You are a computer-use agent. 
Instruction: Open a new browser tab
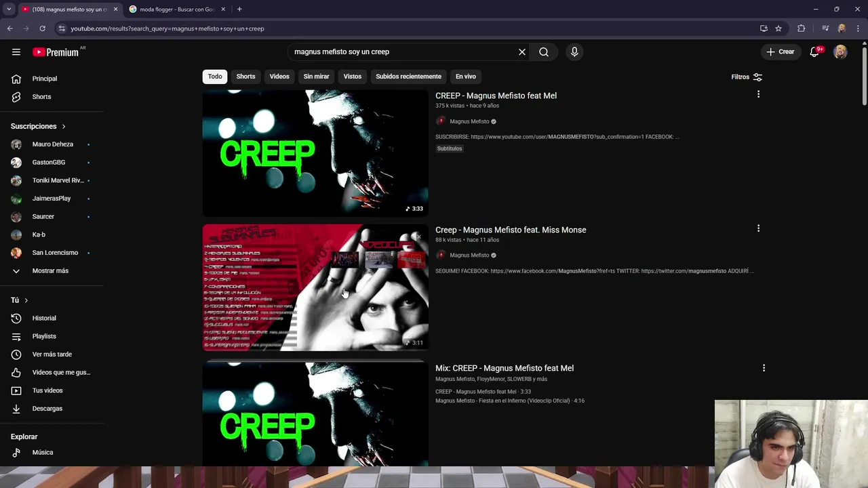click(x=239, y=9)
